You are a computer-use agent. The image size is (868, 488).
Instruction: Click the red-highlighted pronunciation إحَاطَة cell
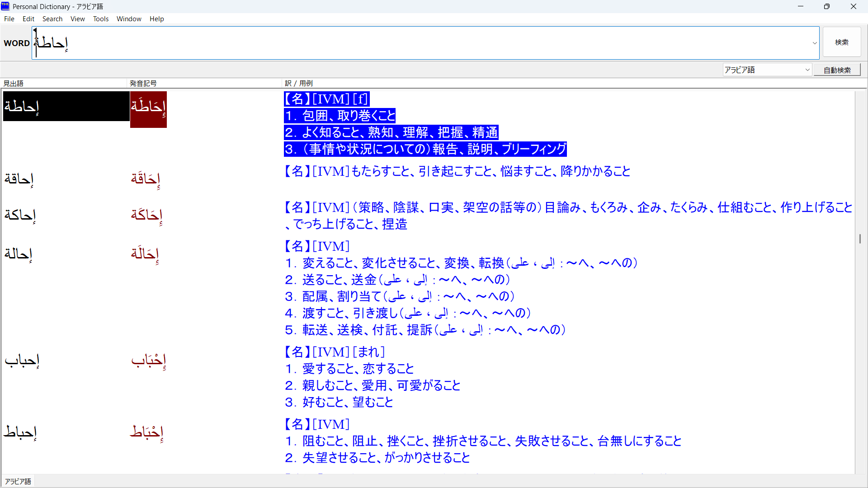[148, 108]
